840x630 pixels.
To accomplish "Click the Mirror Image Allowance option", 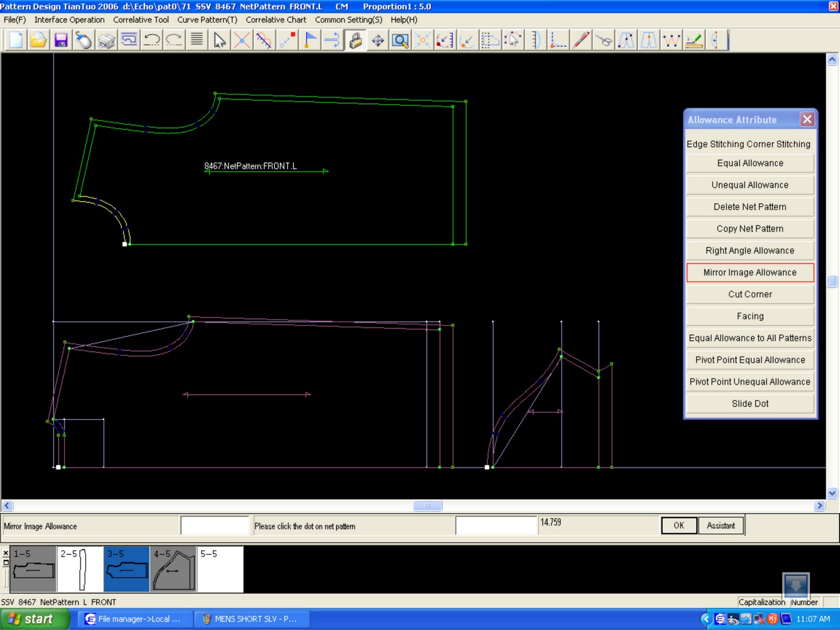I will (750, 272).
